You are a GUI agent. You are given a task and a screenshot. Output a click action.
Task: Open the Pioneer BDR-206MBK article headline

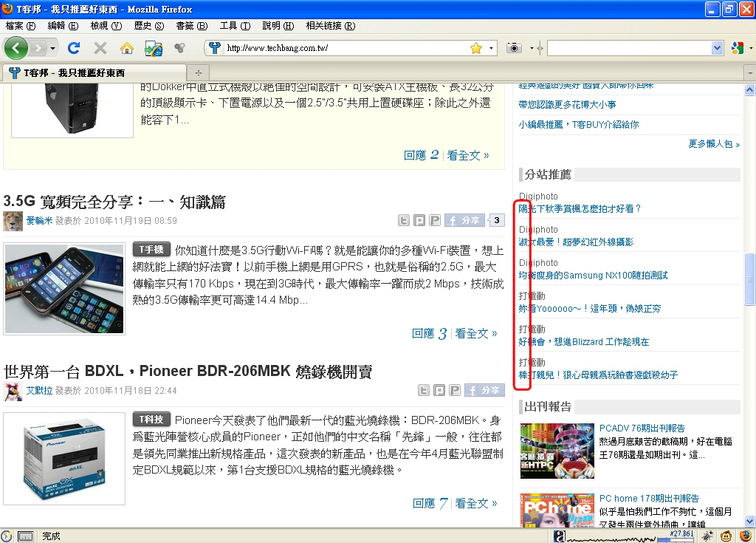(x=188, y=371)
